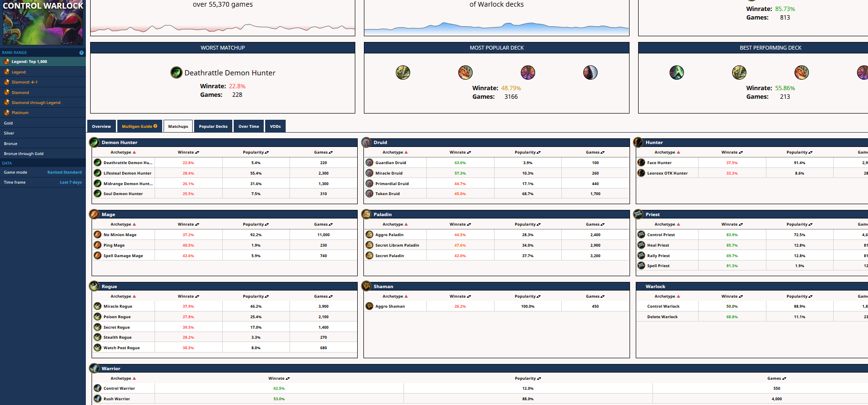The image size is (868, 405).
Task: Select the Legend: Top 1,000 rank range
Action: tap(43, 62)
